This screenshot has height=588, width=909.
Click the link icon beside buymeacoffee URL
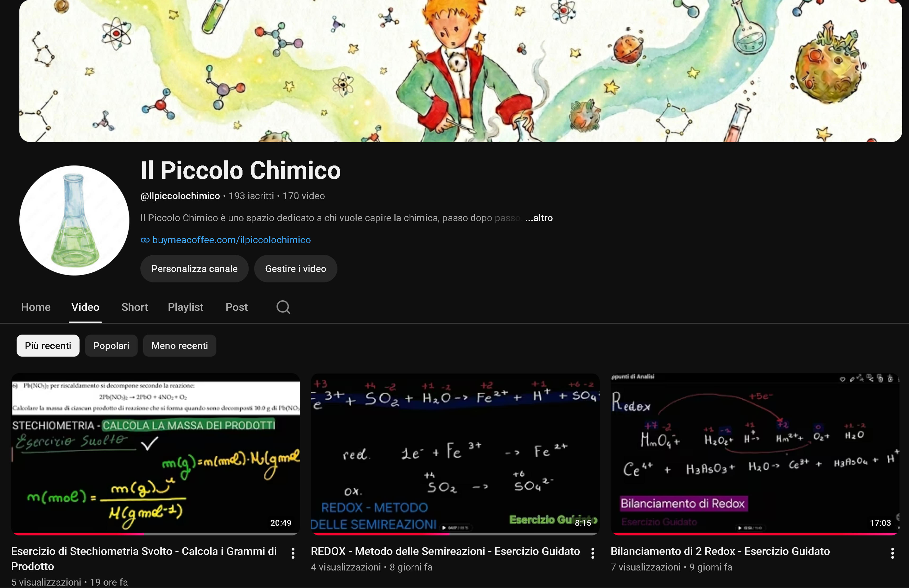[145, 240]
